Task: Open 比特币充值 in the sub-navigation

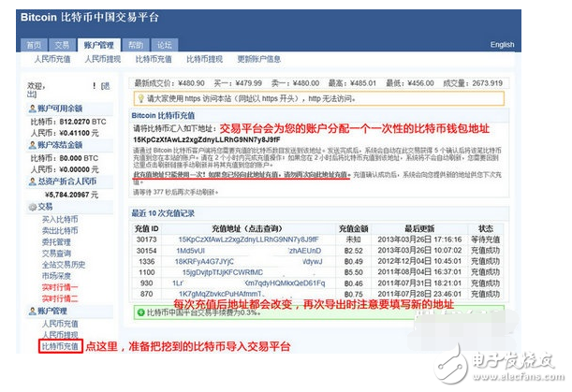Action: click(154, 59)
